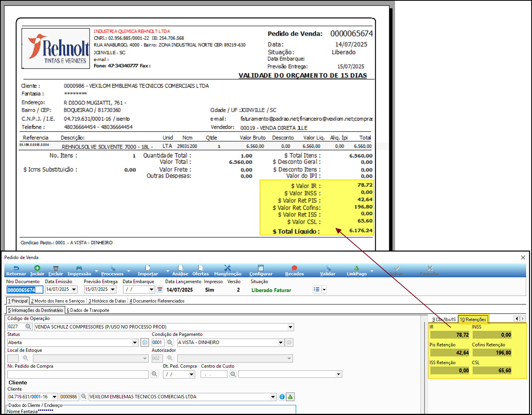Open the 10 Retenções tab

[473, 320]
